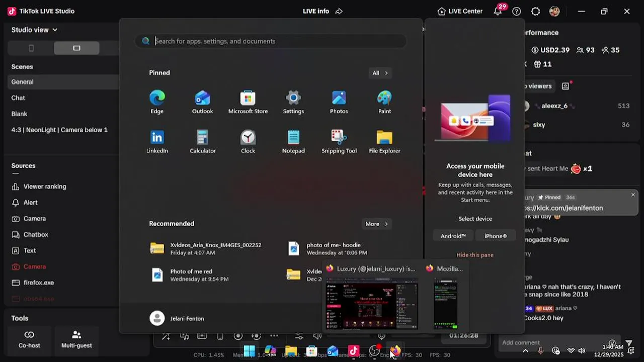Screen dimensions: 644x362
Task: Launch Microsoft Store from the pinned apps grid
Action: [x=248, y=102]
